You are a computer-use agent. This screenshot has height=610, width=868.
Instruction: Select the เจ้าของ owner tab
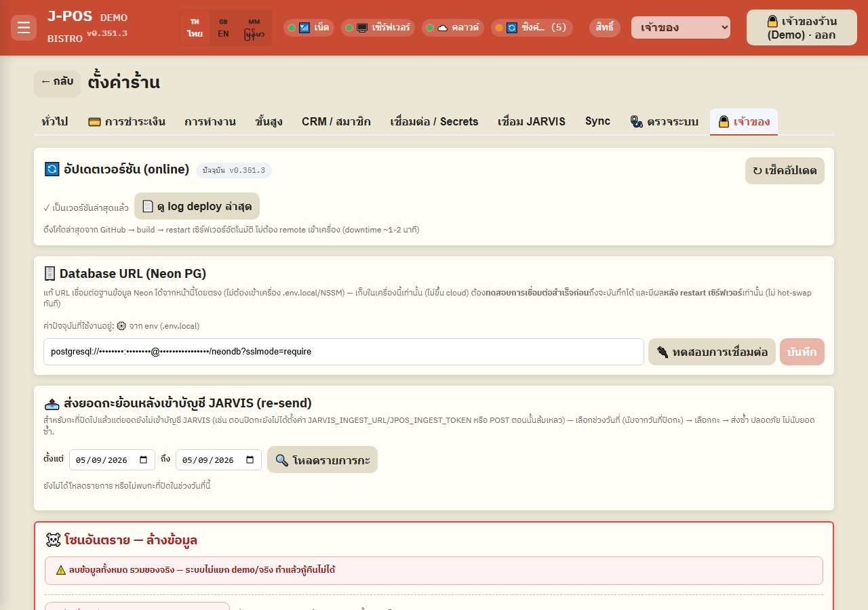tap(744, 122)
